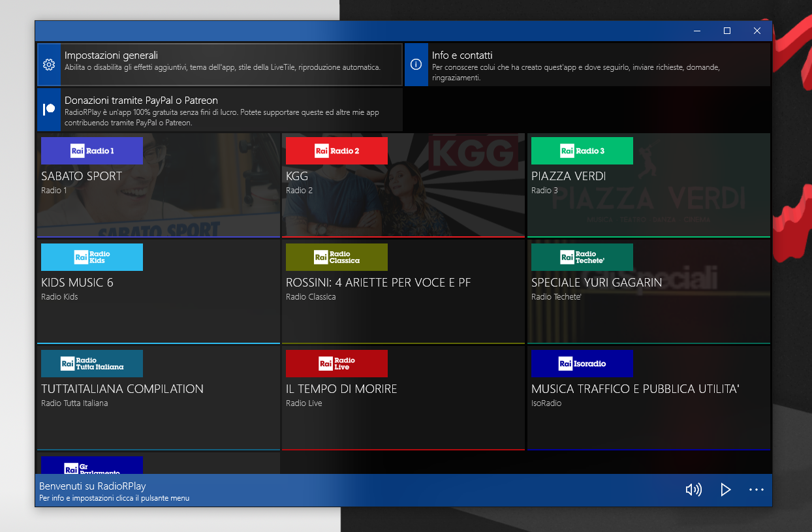The height and width of the screenshot is (532, 812).
Task: Select the Rai Gr Parlamento logo
Action: 92,465
